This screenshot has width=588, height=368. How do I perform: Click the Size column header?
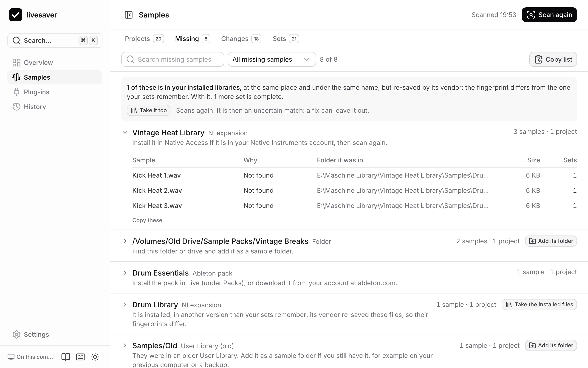[x=534, y=160]
